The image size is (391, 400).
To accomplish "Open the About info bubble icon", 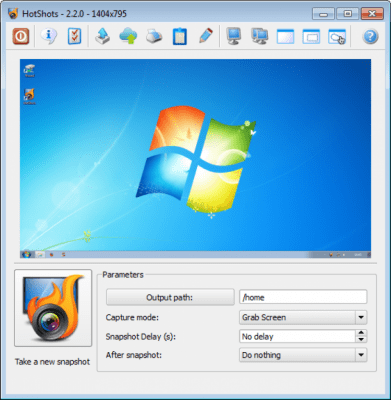I will [49, 36].
